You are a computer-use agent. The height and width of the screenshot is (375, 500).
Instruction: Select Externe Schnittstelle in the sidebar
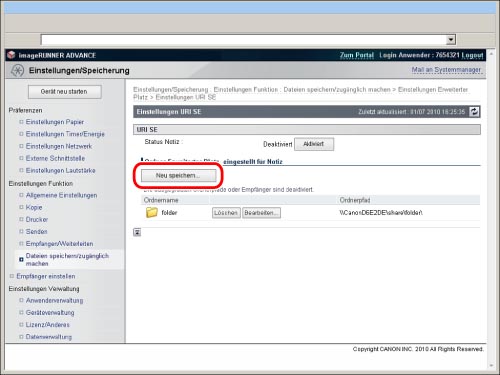tap(55, 158)
